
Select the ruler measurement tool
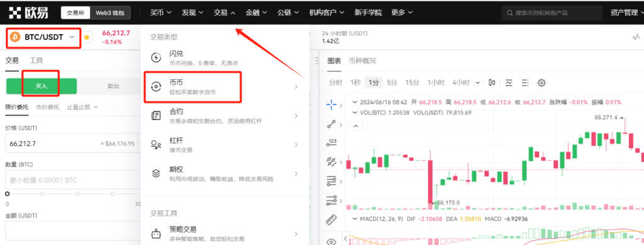tap(331, 220)
